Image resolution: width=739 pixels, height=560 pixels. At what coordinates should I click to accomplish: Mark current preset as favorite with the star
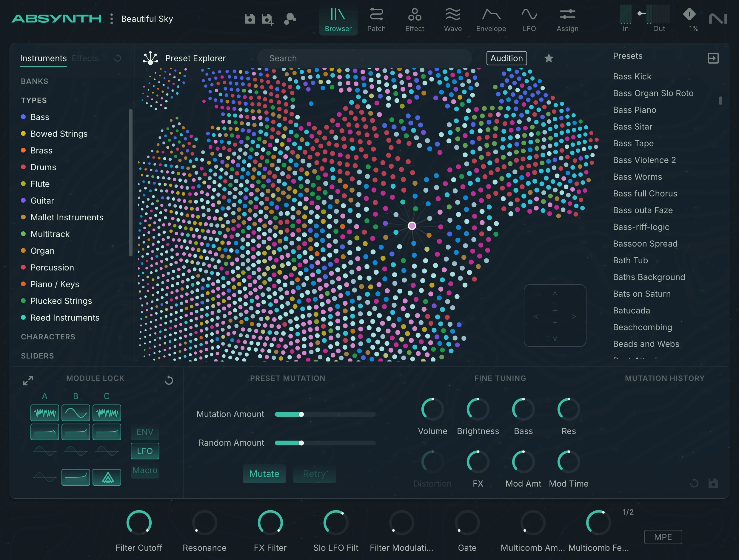(x=549, y=58)
